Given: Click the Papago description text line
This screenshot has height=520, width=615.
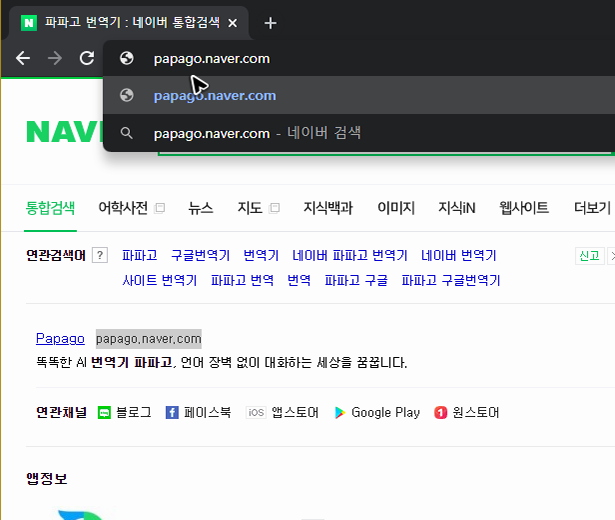Looking at the screenshot, I should (222, 362).
